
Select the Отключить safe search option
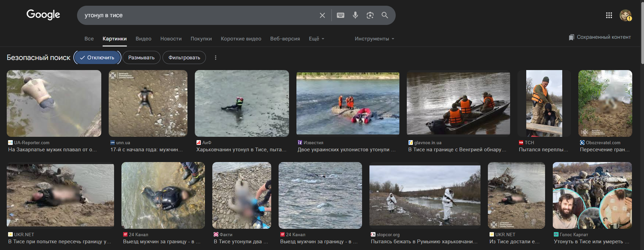[x=97, y=58]
